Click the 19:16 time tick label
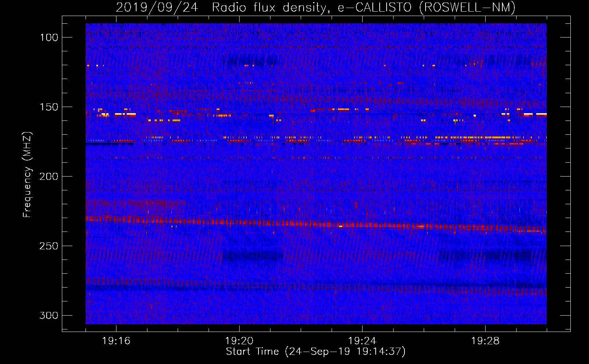 tap(116, 341)
